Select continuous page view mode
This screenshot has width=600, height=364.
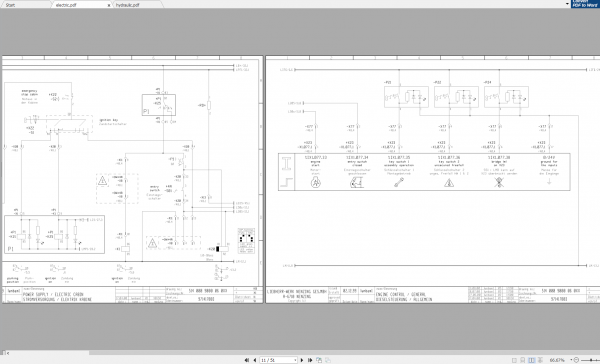click(x=523, y=360)
